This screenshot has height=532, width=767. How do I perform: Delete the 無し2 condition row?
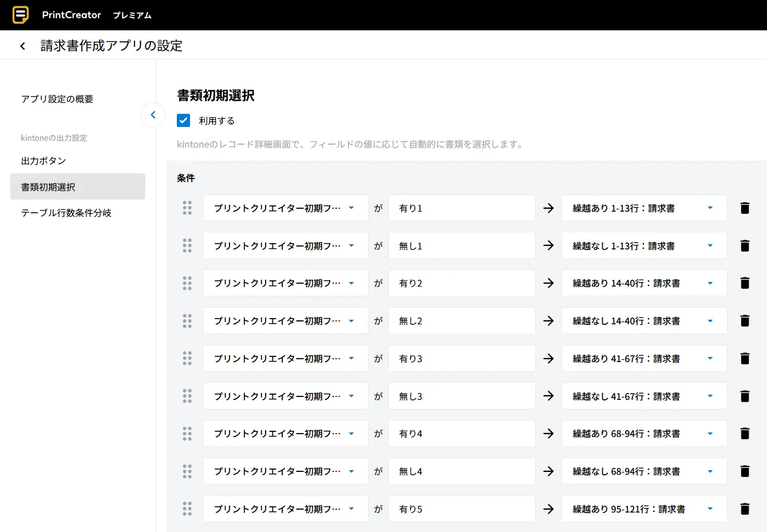745,321
